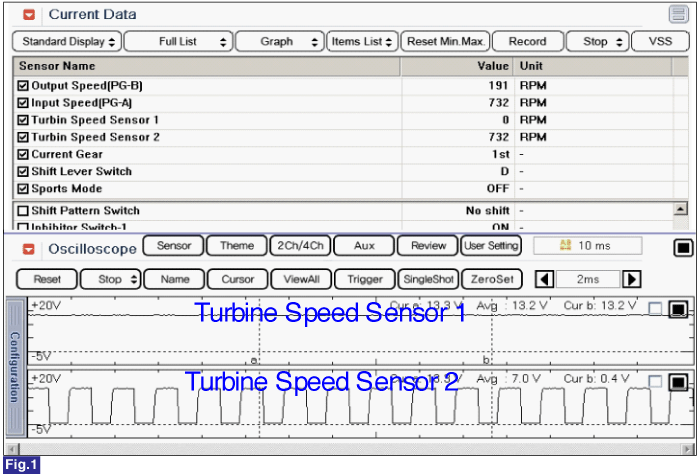
Task: Click sensor list scrollbar up arrow
Action: pos(680,208)
